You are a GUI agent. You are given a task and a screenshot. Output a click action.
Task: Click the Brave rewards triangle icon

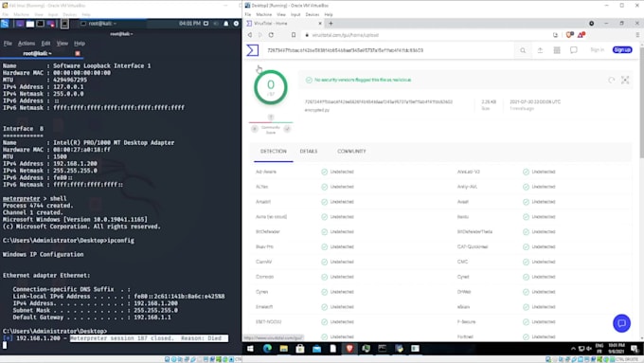coord(581,35)
